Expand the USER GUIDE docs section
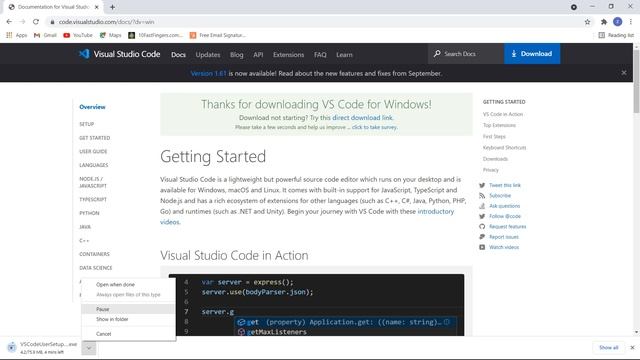 click(93, 151)
